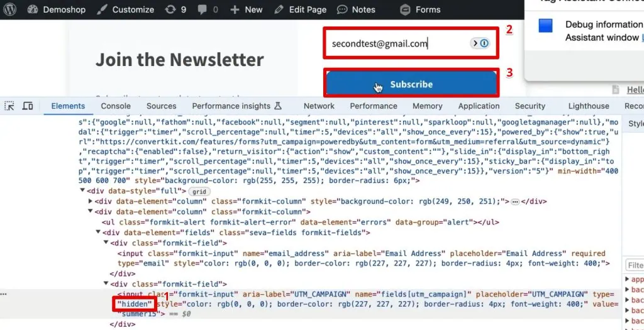Open the Application tab
Image resolution: width=644 pixels, height=330 pixels.
[x=479, y=106]
